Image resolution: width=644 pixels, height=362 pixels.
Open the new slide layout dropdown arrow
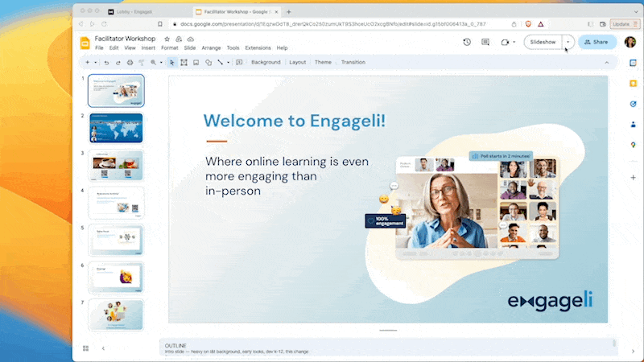95,63
